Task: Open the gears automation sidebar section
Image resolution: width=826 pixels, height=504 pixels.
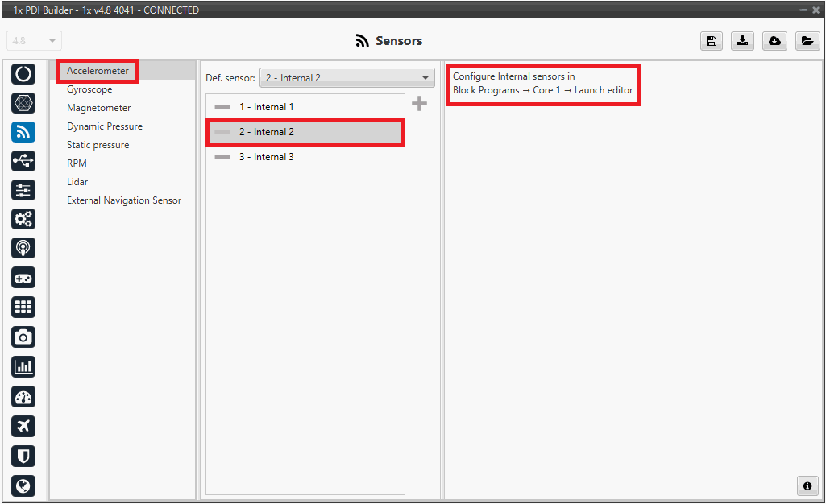Action: [23, 219]
